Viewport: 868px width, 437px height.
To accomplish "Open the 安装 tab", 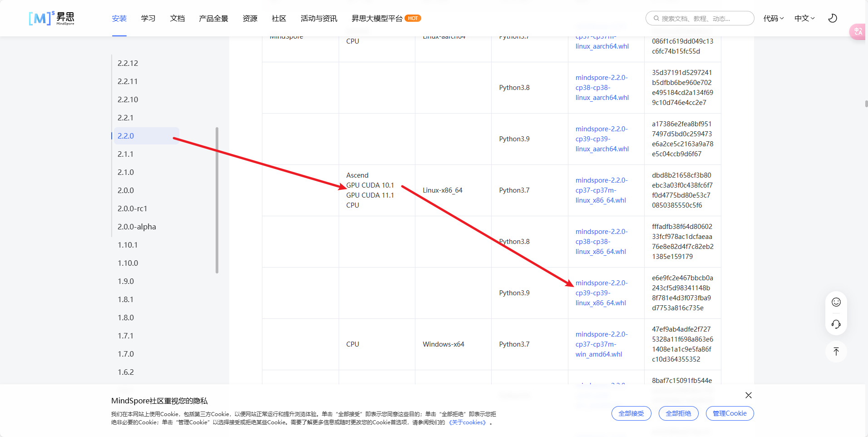I will click(x=119, y=19).
